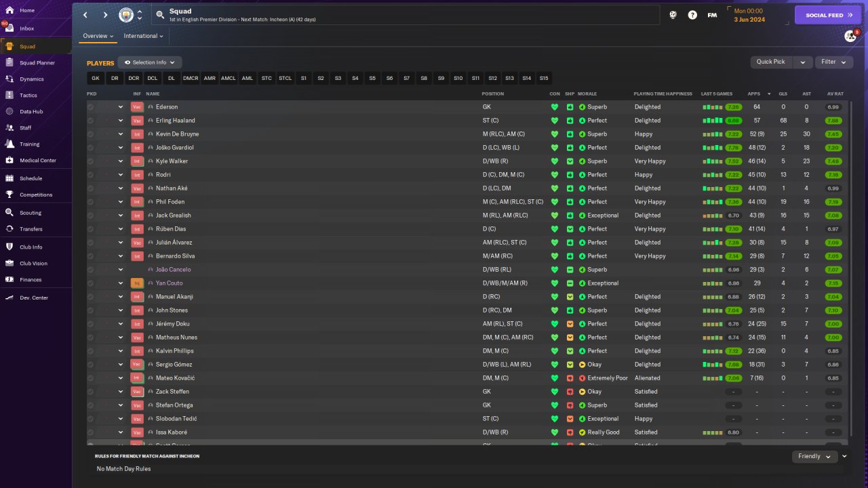Viewport: 868px width, 488px height.
Task: Toggle the pick circle for Ederson
Action: pos(90,106)
